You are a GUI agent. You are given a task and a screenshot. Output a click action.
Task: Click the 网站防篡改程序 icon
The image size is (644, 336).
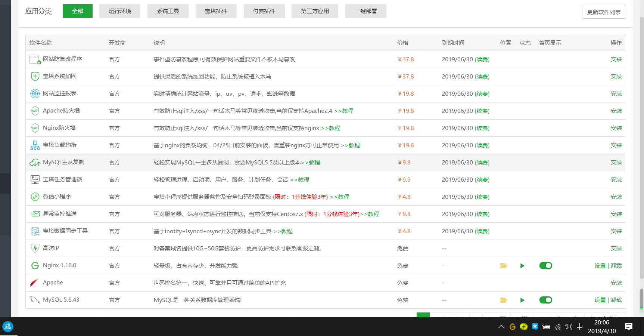click(35, 59)
